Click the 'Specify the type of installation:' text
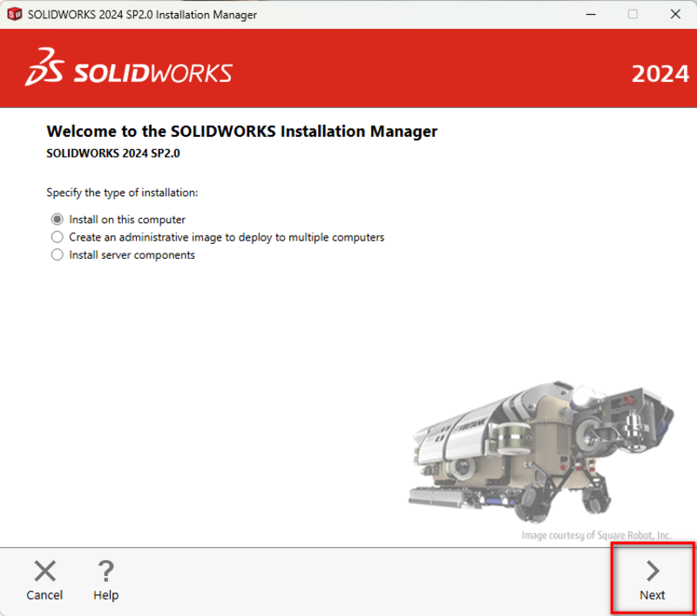 click(122, 193)
